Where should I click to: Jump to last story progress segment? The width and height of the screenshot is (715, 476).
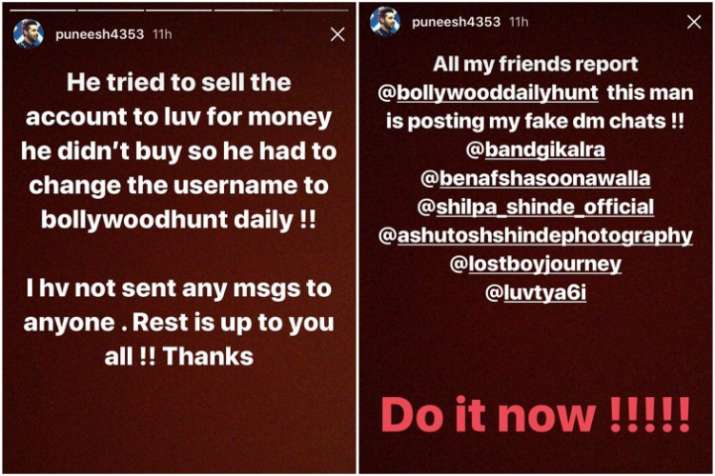pyautogui.click(x=315, y=10)
